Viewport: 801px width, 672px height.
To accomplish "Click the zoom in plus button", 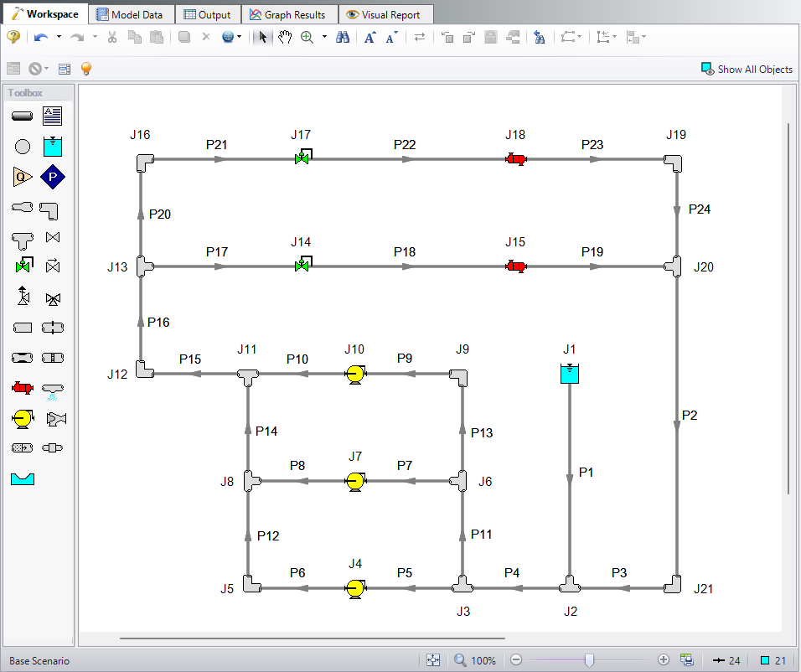I will coord(664,660).
